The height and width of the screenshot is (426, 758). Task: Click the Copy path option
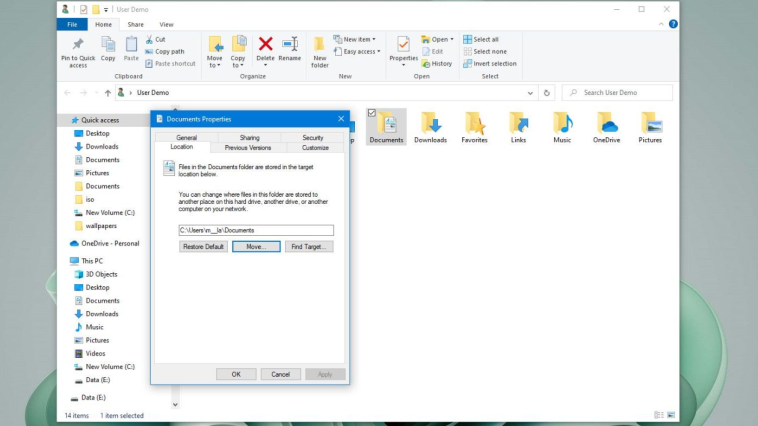click(x=165, y=51)
